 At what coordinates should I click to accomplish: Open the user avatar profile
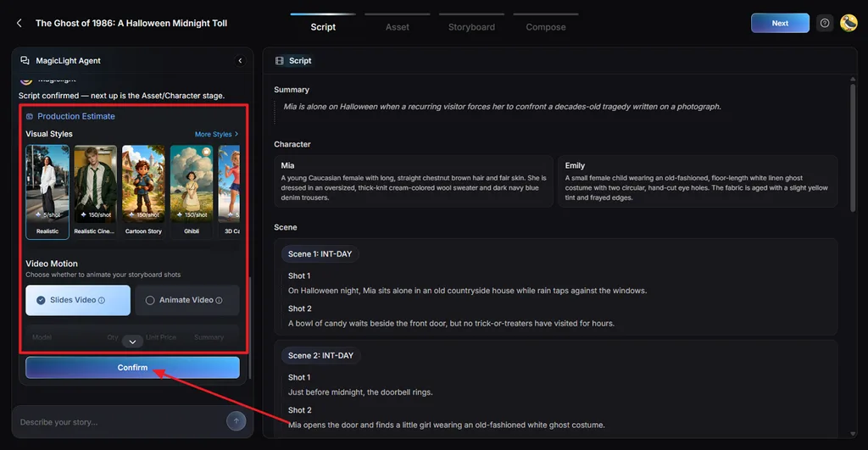pyautogui.click(x=849, y=23)
